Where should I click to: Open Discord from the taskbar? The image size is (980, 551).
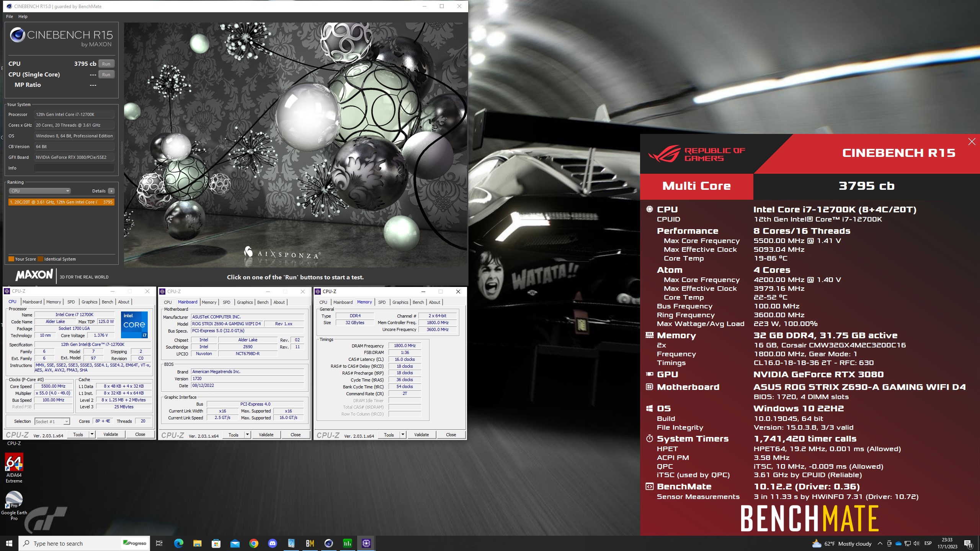click(272, 543)
